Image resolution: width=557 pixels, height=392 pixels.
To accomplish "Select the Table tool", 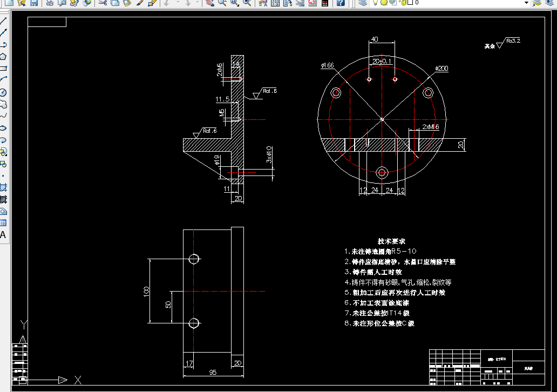I will [x=3, y=223].
